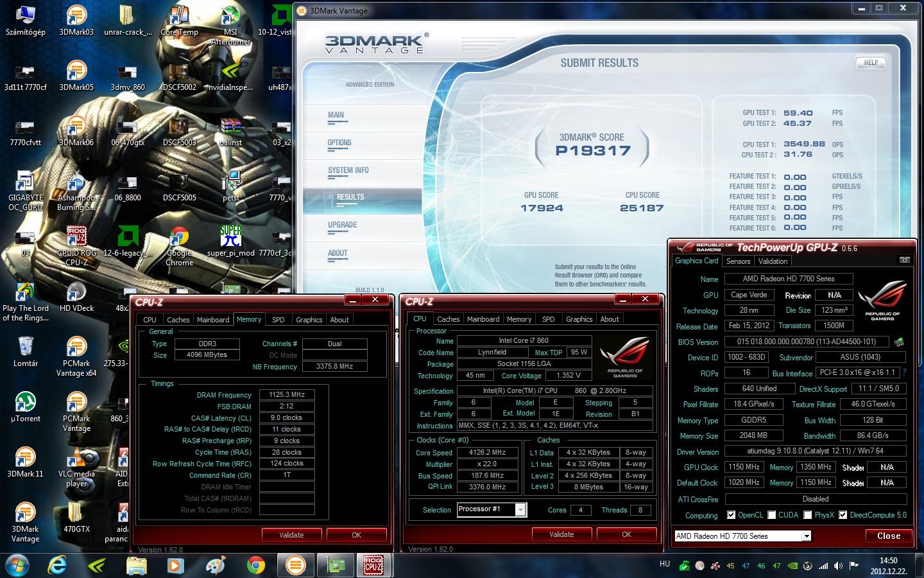Click the volume speaker tray icon

[x=838, y=566]
